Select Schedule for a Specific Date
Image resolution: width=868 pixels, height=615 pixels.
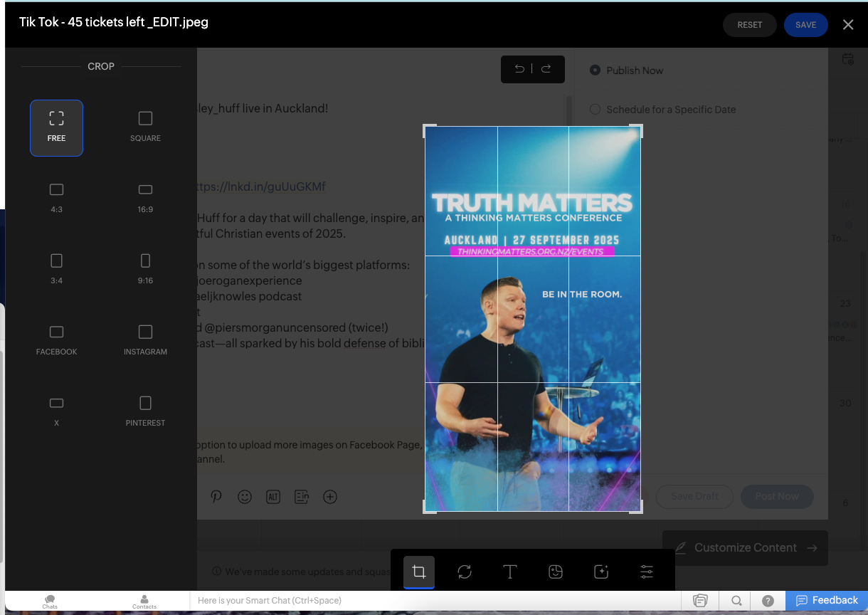click(595, 110)
